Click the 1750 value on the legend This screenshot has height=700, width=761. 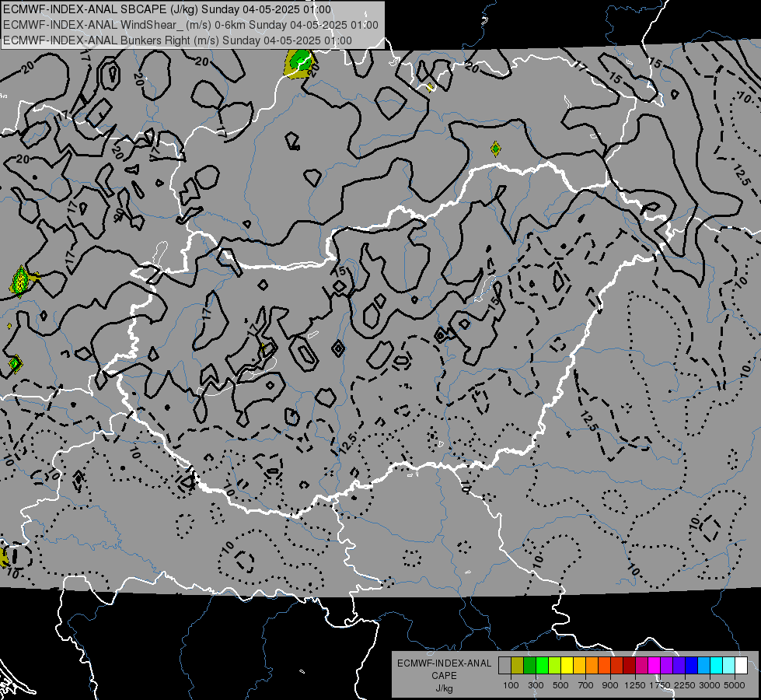point(660,685)
